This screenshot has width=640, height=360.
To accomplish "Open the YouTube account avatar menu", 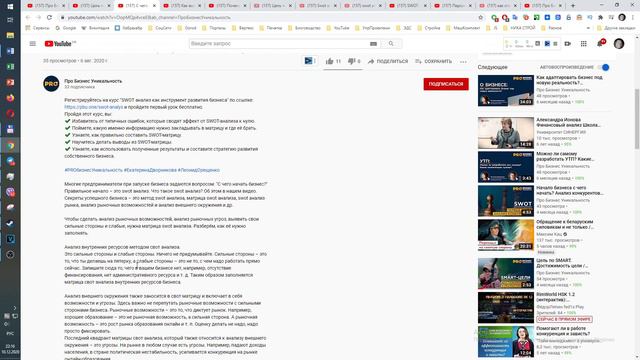I will 619,44.
